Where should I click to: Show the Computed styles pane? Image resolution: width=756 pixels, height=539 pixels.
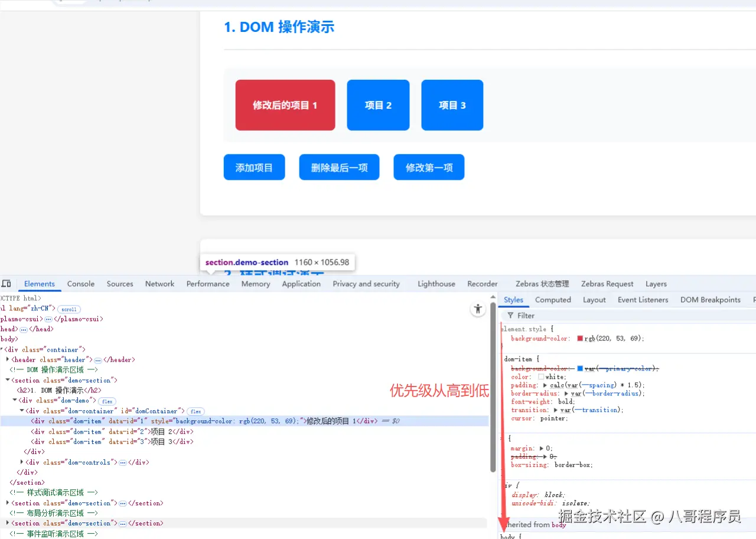pos(553,300)
